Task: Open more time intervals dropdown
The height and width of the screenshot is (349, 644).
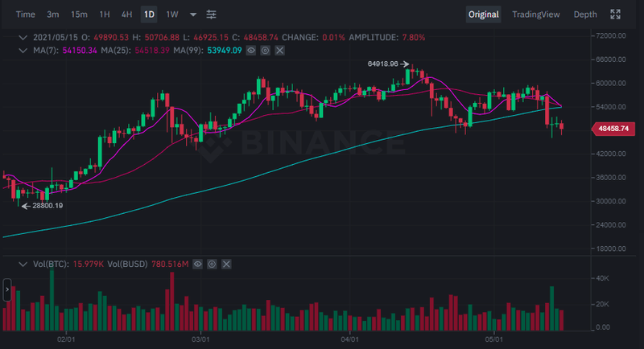Action: [x=193, y=14]
